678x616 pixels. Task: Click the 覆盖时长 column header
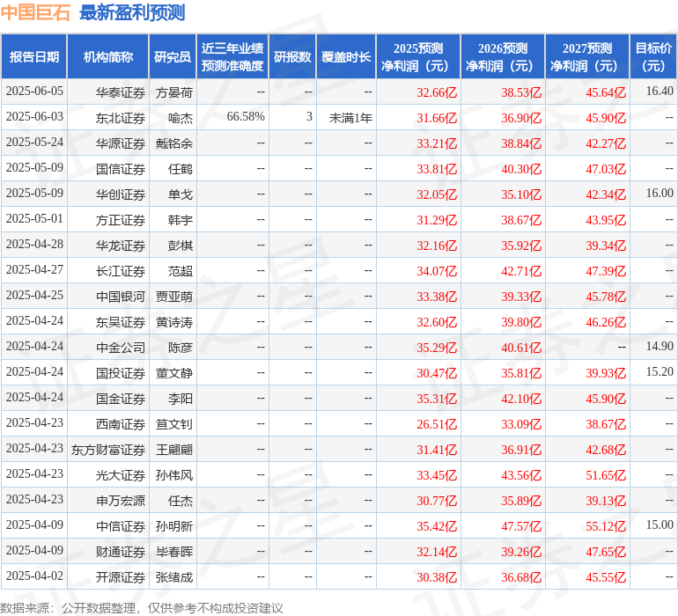[x=346, y=57]
